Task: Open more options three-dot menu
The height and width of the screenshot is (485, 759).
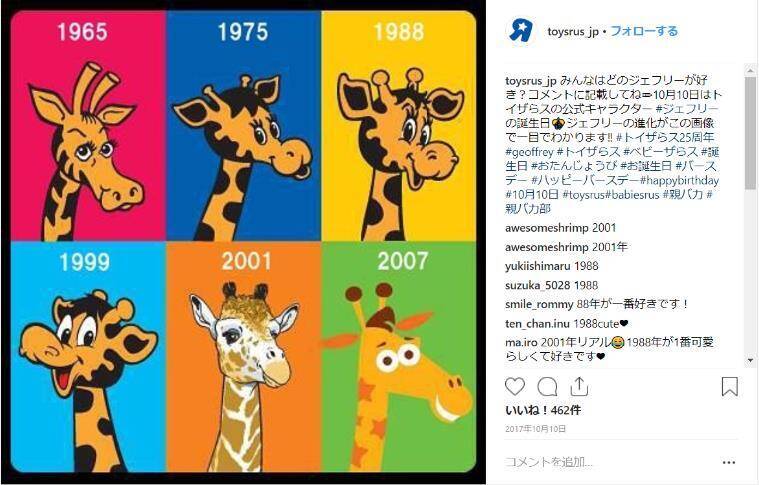Action: [729, 463]
